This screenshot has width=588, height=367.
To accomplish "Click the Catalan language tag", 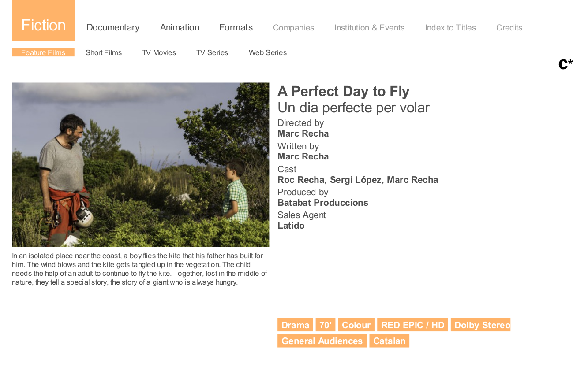I will 389,341.
